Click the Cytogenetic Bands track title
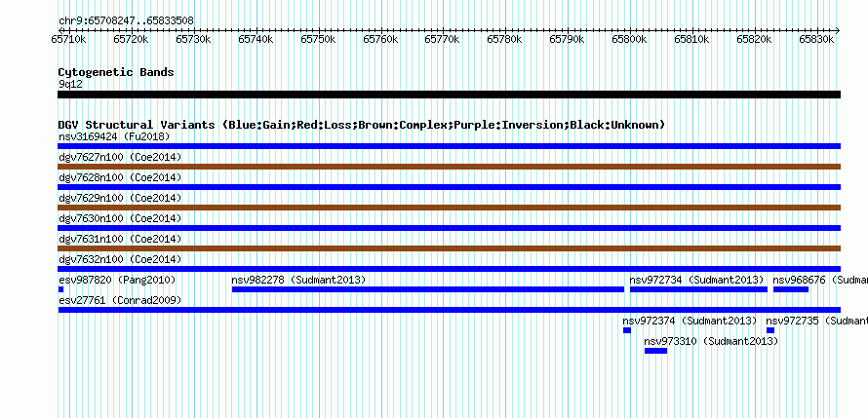This screenshot has height=418, width=868. coord(116,72)
